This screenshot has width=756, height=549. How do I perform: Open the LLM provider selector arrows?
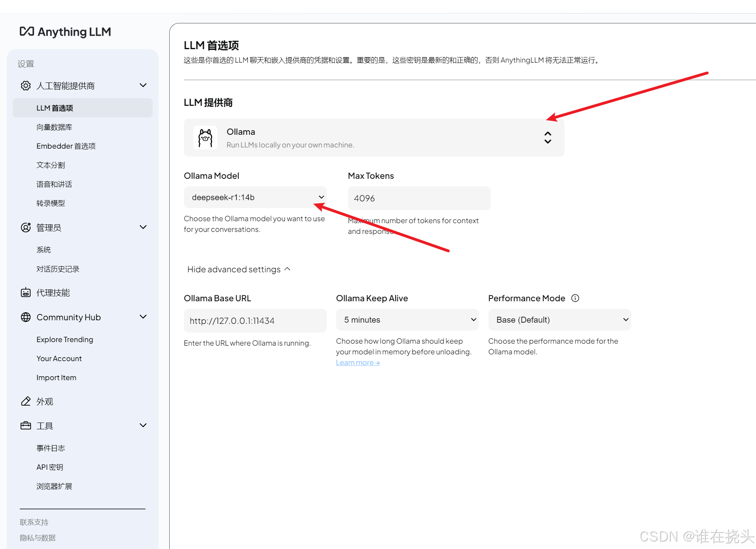tap(548, 138)
